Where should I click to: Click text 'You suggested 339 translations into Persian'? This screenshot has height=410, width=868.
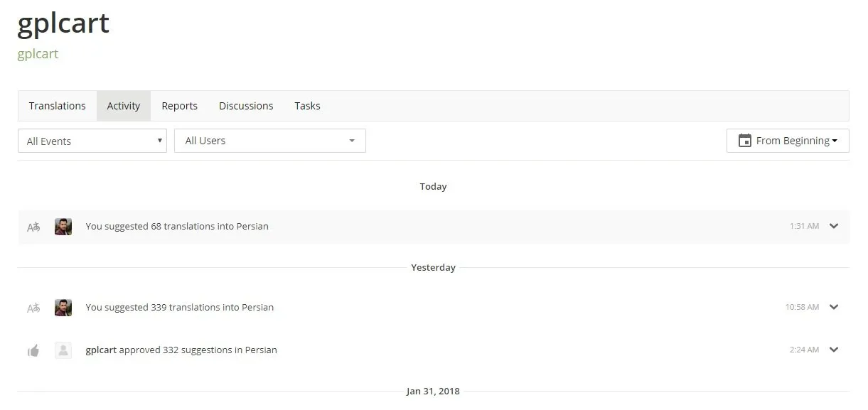[x=180, y=308]
